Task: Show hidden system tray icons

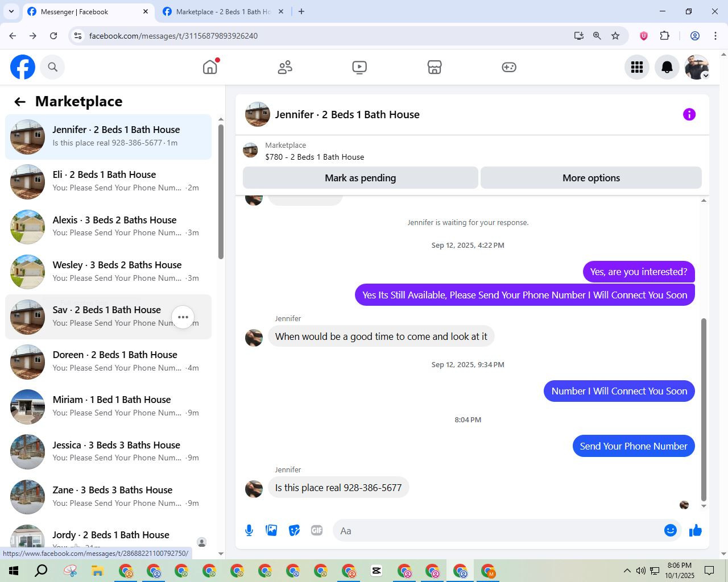Action: coord(627,571)
